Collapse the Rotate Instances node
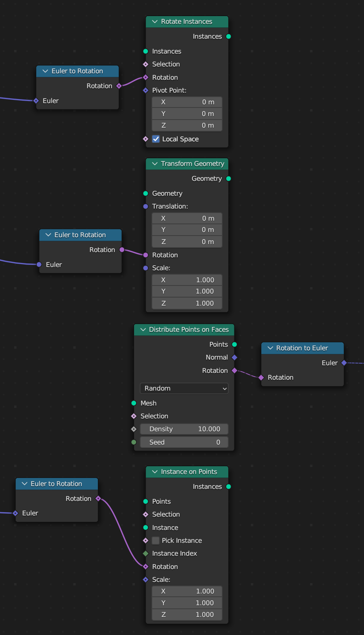Screen dimensions: 364x635 155,22
